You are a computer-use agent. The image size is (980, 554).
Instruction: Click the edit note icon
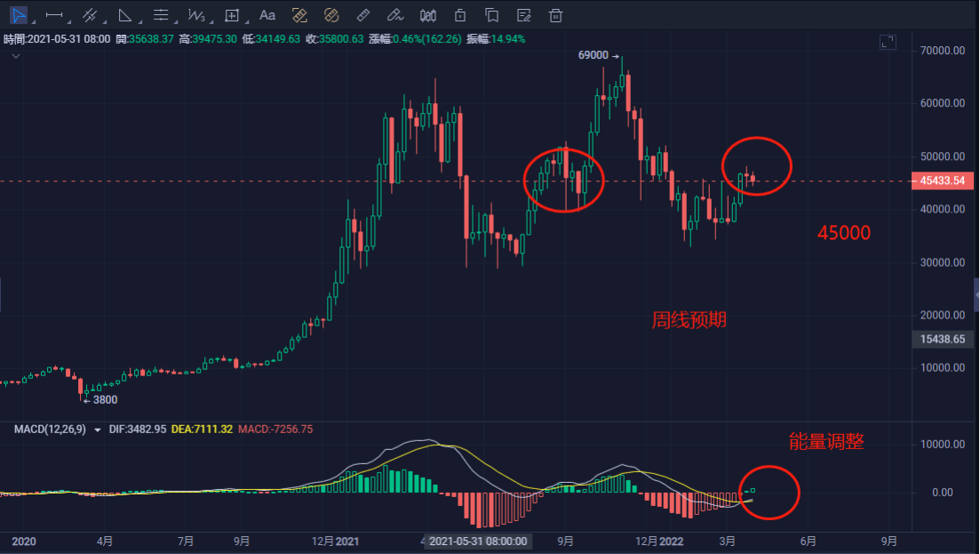(523, 15)
